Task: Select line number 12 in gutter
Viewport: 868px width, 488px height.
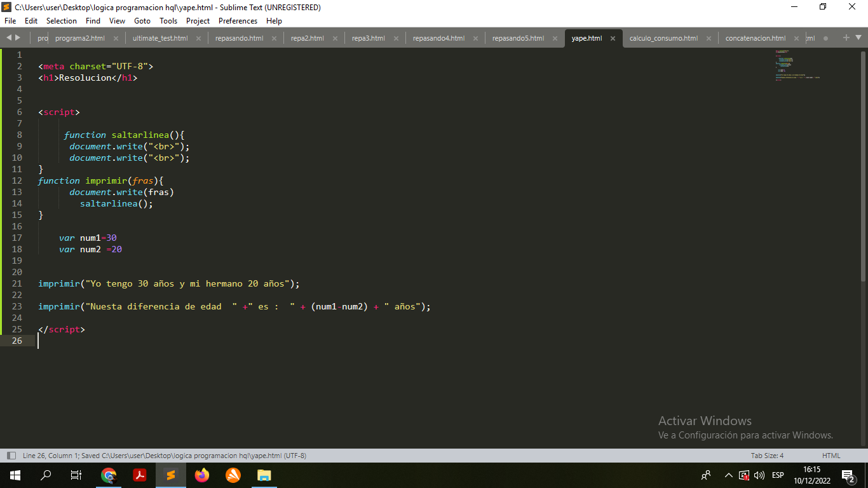Action: pyautogui.click(x=17, y=180)
